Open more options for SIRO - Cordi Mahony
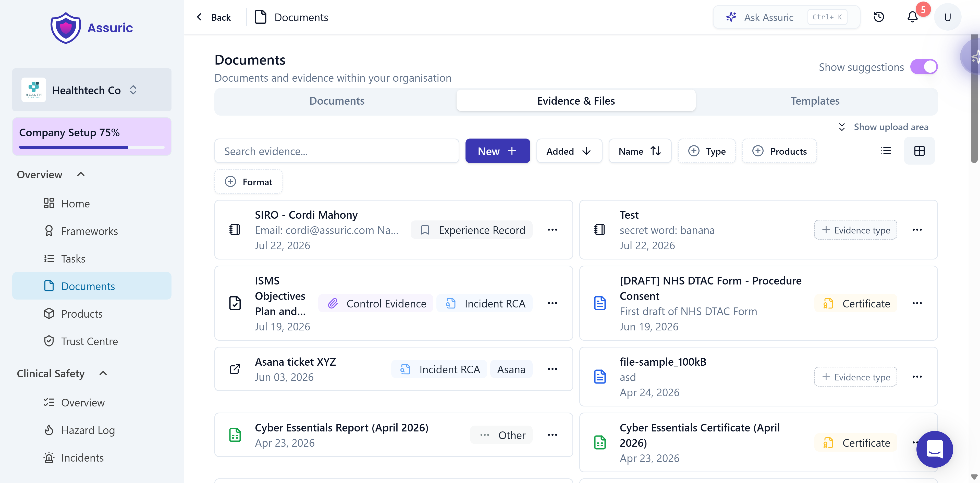This screenshot has height=483, width=980. click(552, 230)
